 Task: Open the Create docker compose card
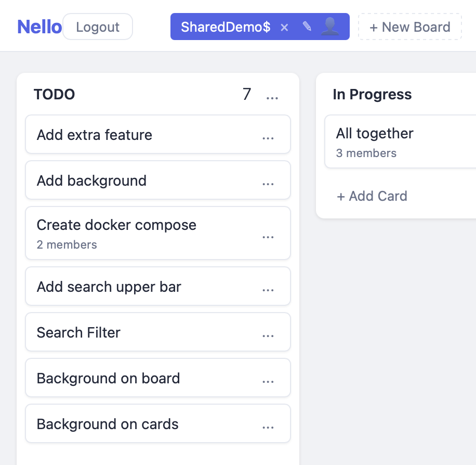[x=158, y=233]
